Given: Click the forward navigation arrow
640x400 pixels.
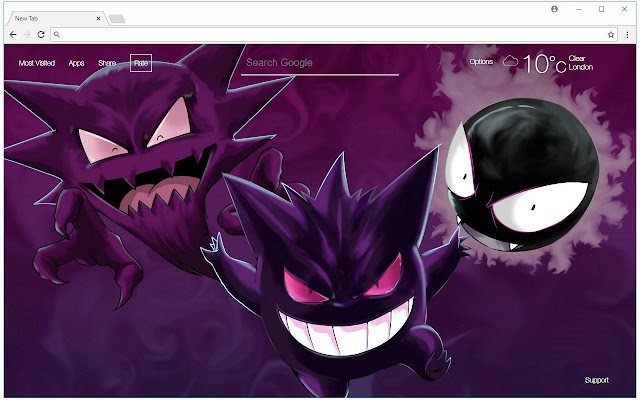Looking at the screenshot, I should tap(27, 35).
